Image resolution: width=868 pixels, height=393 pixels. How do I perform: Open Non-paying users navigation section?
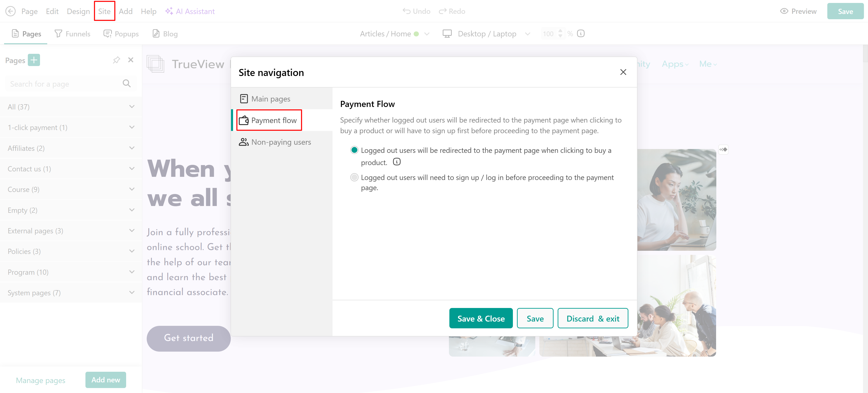pos(281,142)
